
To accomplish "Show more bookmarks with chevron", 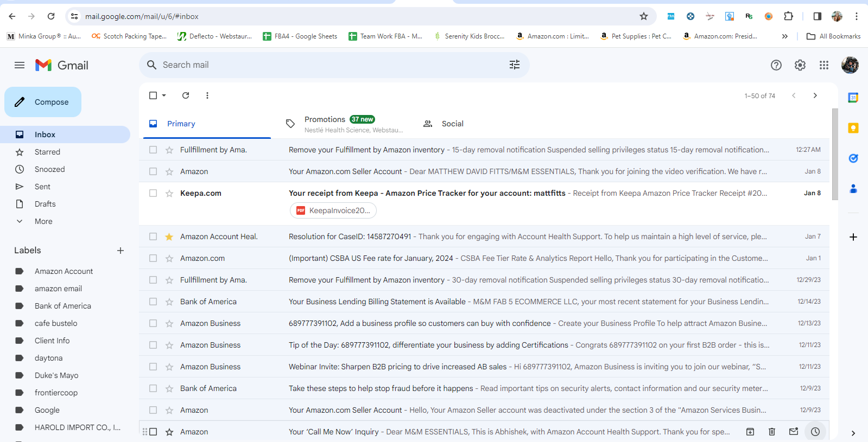I will (x=784, y=36).
